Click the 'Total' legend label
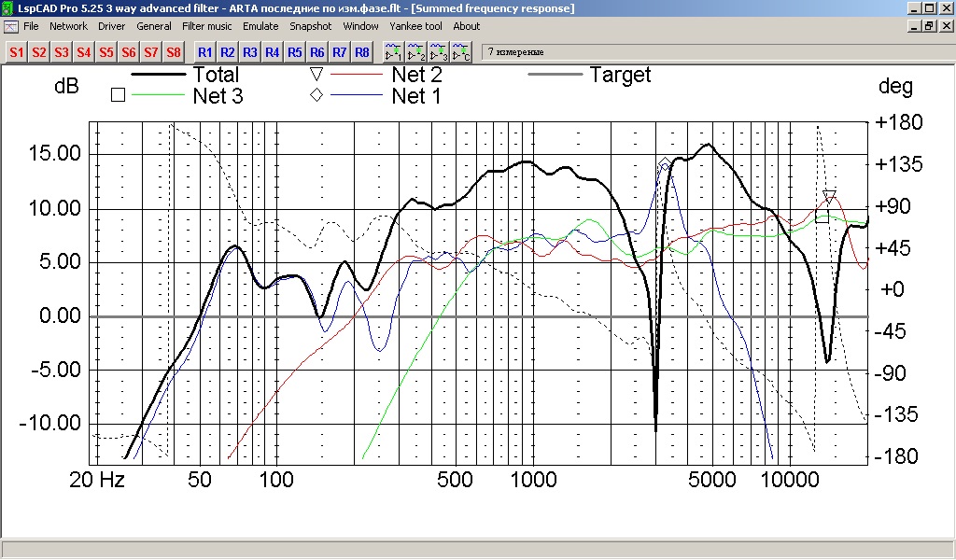956x560 pixels. tap(216, 75)
